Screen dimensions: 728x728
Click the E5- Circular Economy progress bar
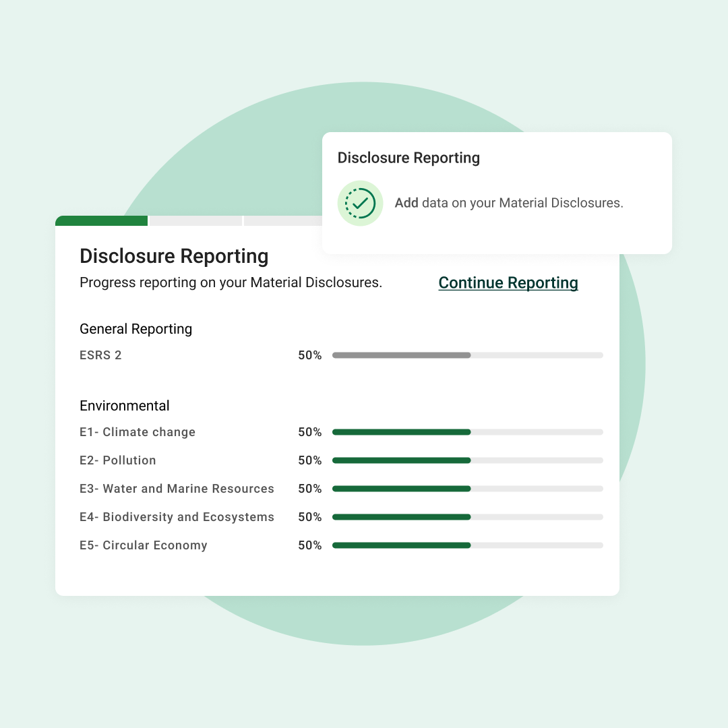click(x=467, y=545)
